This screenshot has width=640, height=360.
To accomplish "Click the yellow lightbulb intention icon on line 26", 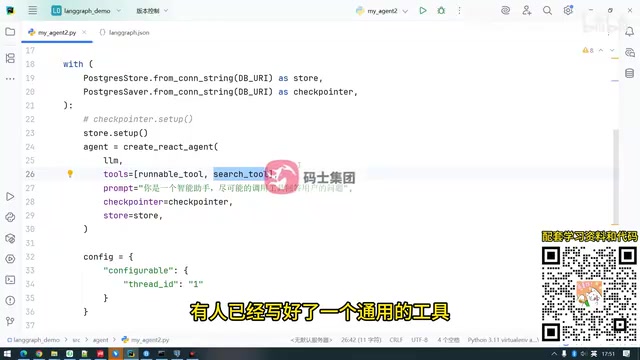I will tap(70, 174).
